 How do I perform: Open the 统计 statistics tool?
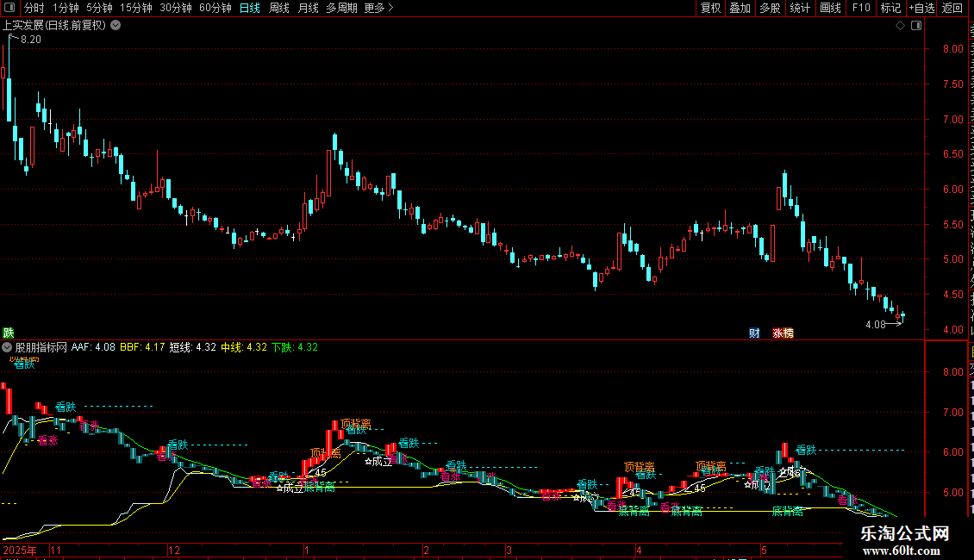click(800, 8)
